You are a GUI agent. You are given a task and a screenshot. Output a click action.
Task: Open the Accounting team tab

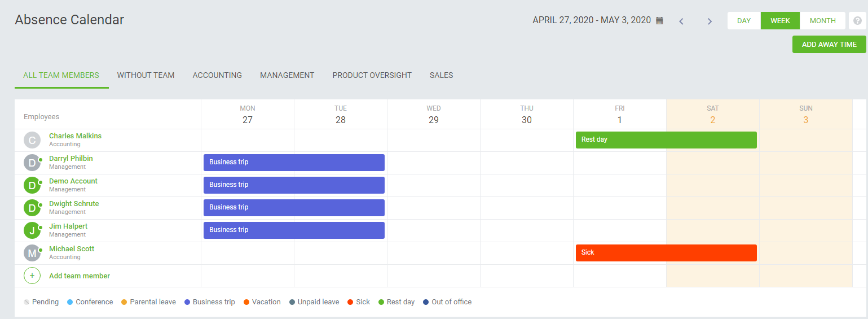coord(217,75)
